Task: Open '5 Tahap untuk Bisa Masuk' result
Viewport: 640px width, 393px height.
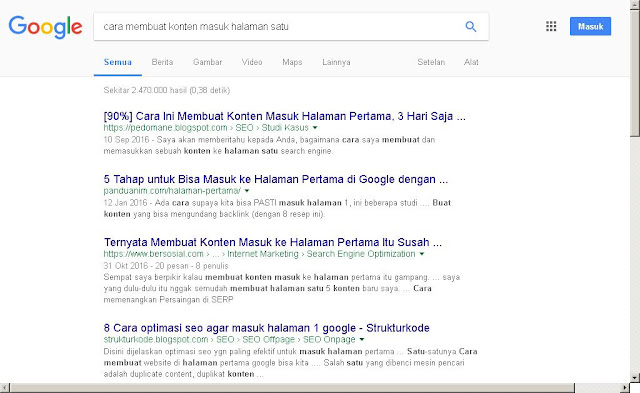Action: pyautogui.click(x=276, y=179)
